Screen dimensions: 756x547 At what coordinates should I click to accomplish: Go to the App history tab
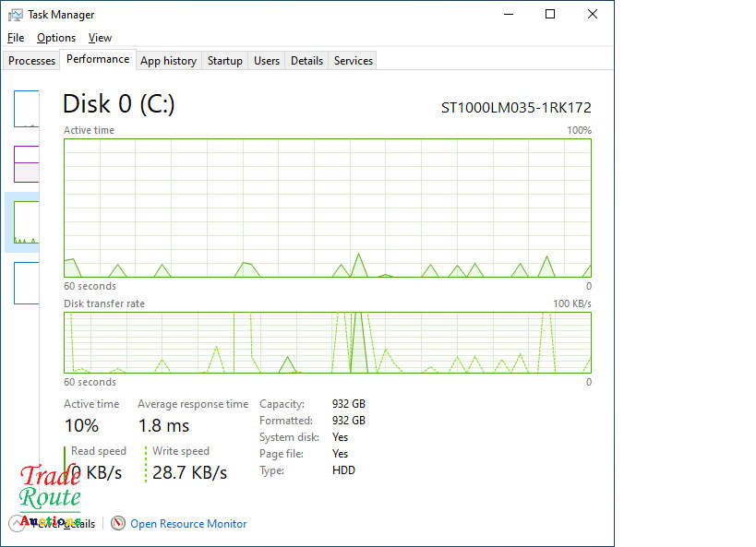coord(168,61)
